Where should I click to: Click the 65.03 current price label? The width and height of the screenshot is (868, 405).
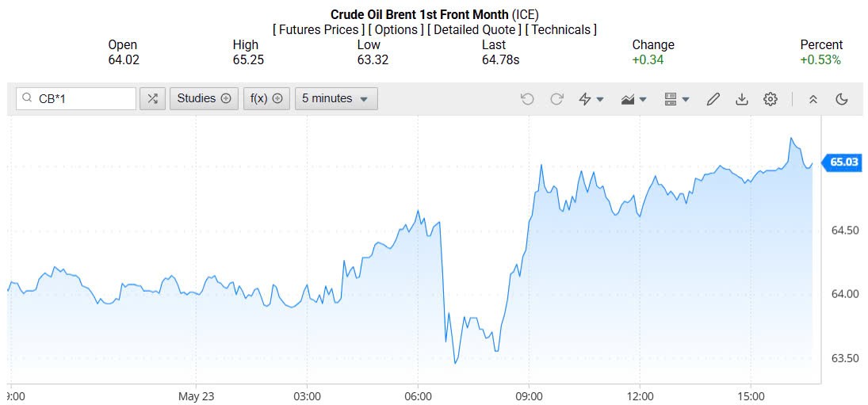844,162
